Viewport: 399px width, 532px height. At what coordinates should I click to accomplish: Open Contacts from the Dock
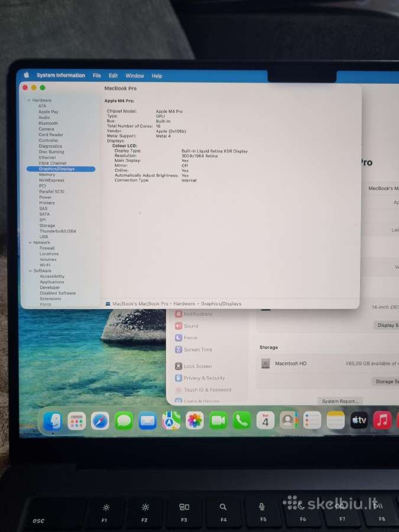tap(288, 420)
